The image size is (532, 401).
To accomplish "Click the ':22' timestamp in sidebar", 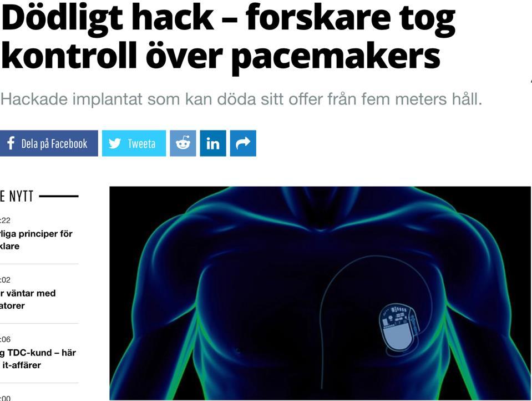I will (x=5, y=220).
